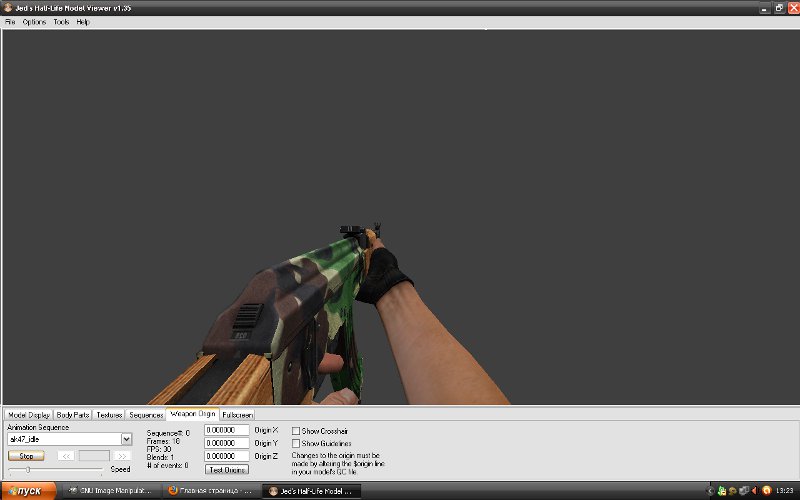Click the taskbar clock showing 13:23
This screenshot has width=800, height=500.
784,491
